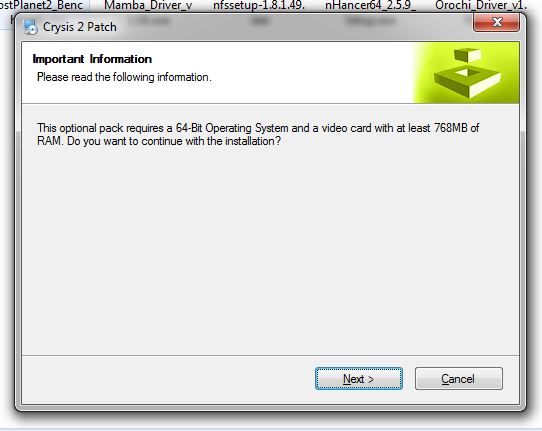Click the empty gray dialog body area
542x431 pixels.
click(x=270, y=249)
